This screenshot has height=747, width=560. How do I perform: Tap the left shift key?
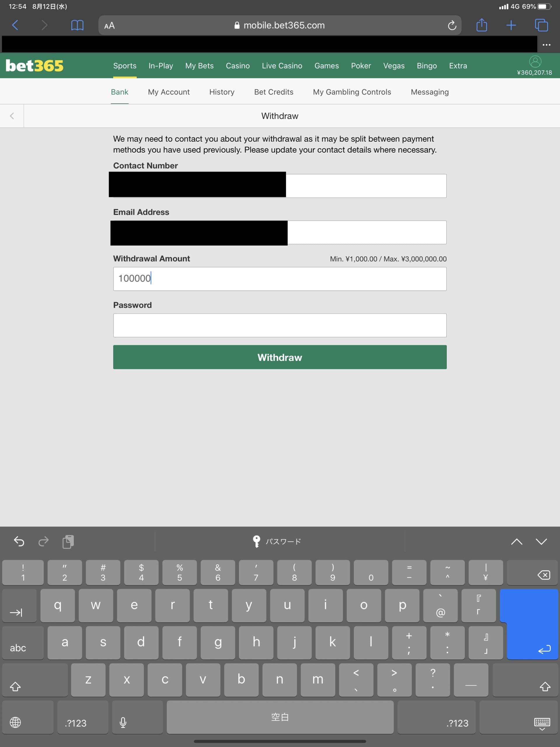35,680
